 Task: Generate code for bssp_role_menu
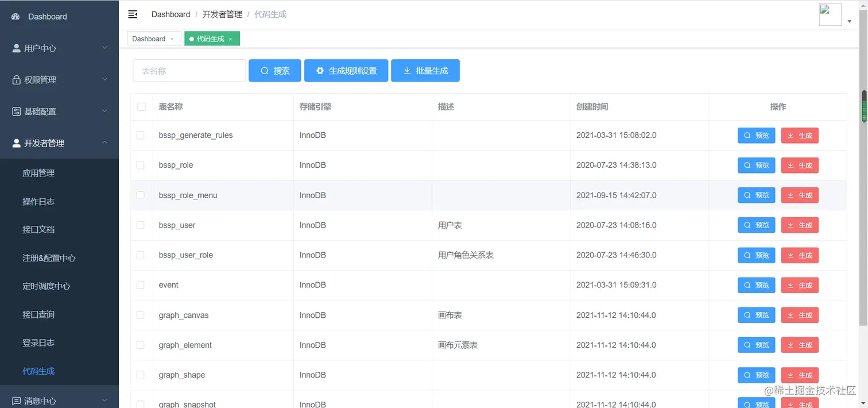[x=800, y=195]
